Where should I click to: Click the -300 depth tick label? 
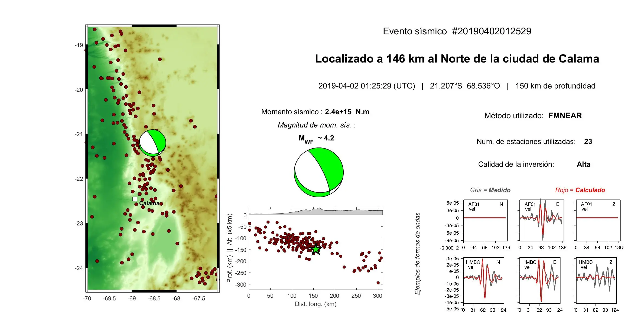[240, 285]
